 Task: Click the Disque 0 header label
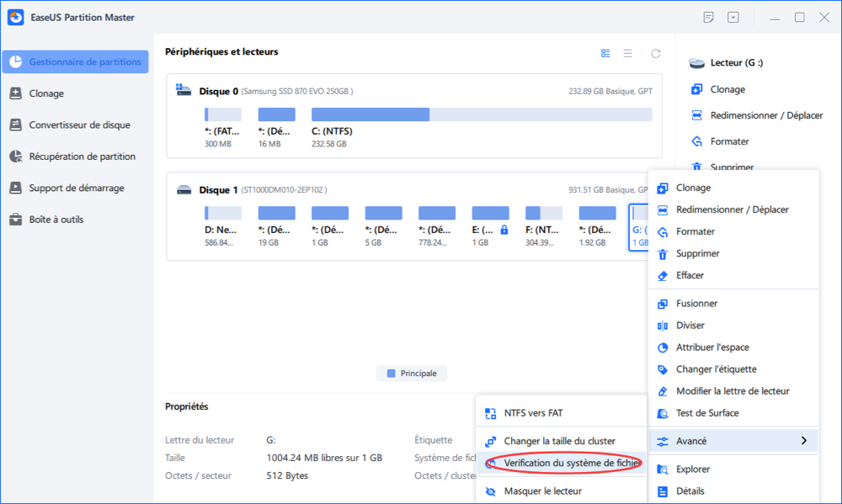pyautogui.click(x=219, y=91)
